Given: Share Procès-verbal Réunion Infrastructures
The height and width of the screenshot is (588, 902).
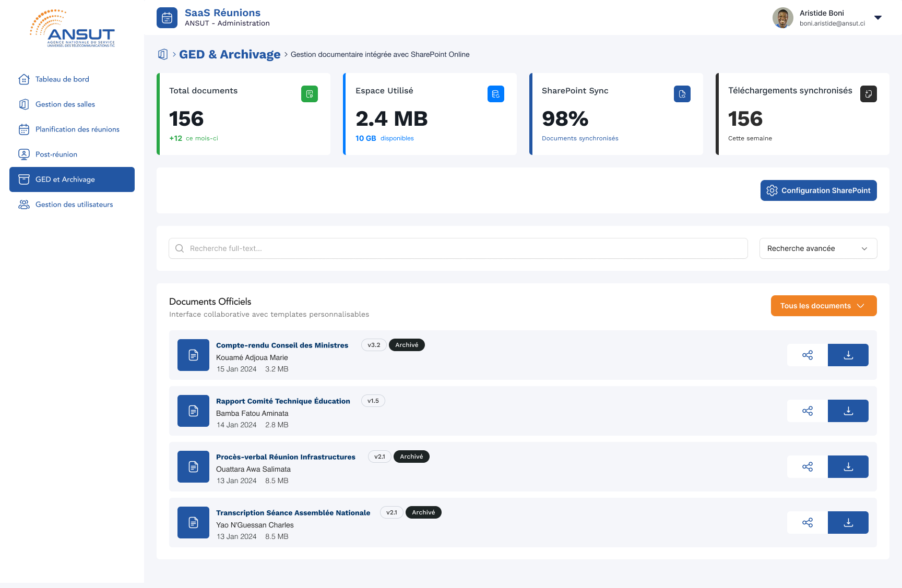Looking at the screenshot, I should (808, 467).
